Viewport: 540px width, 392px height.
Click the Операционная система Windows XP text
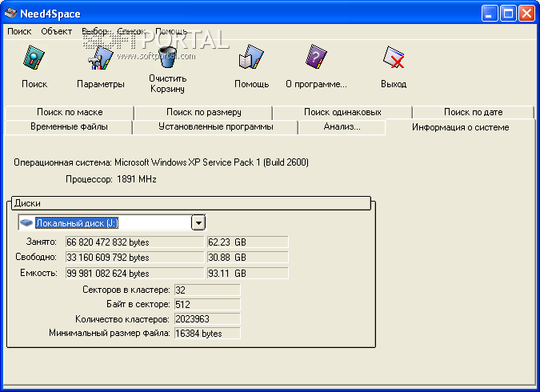coord(161,162)
